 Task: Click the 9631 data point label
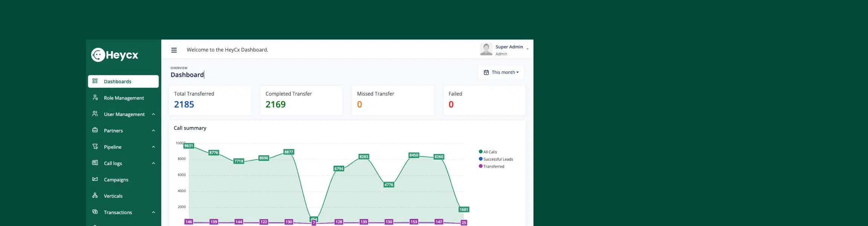coord(189,146)
